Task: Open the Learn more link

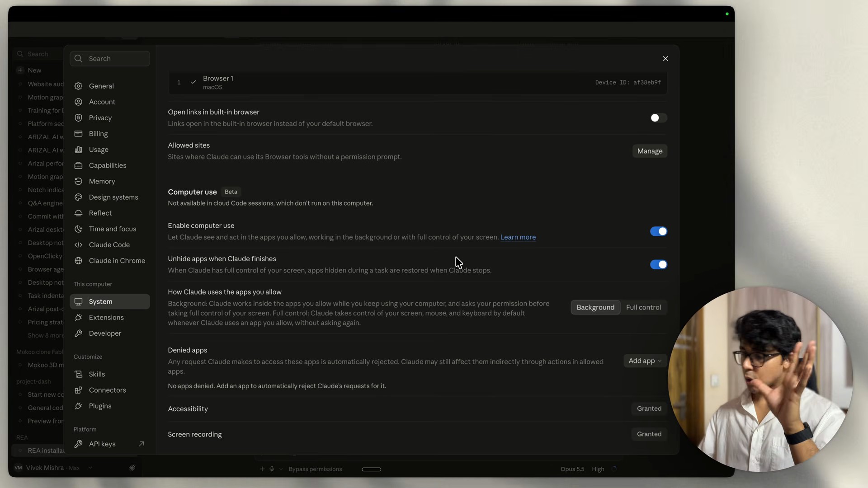Action: tap(518, 237)
